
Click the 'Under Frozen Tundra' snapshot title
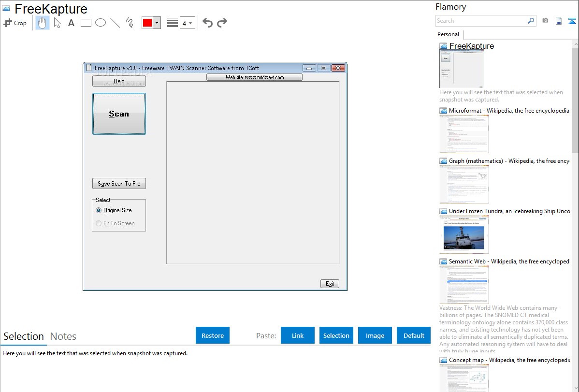[509, 211]
